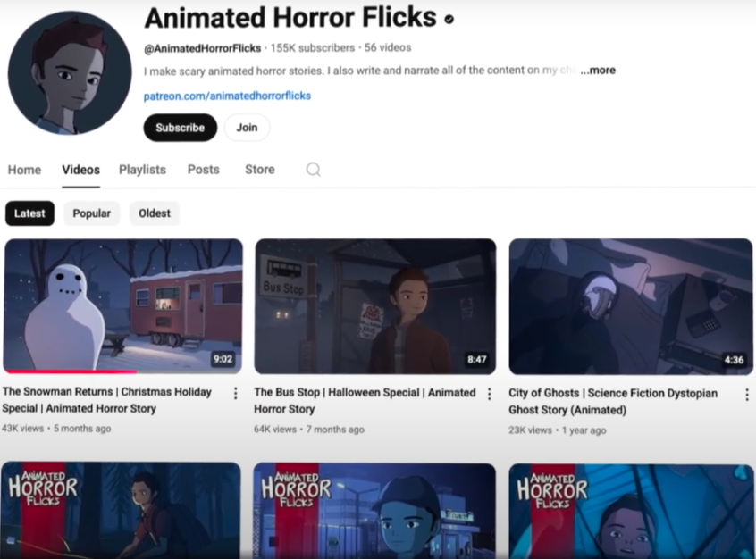Viewport: 756px width, 559px height.
Task: Open the patreon.com/animatedhorrorflicks link
Action: point(227,96)
